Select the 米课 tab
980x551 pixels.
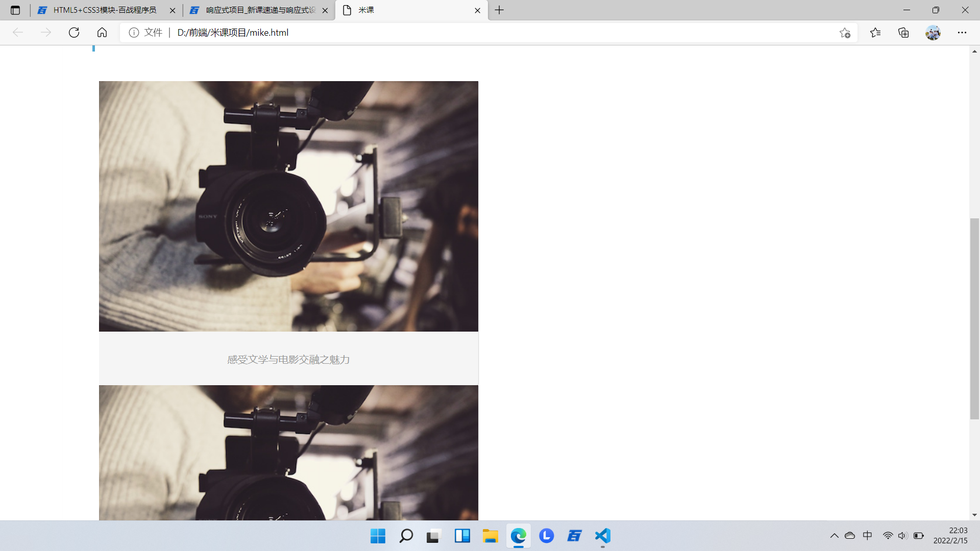(411, 10)
